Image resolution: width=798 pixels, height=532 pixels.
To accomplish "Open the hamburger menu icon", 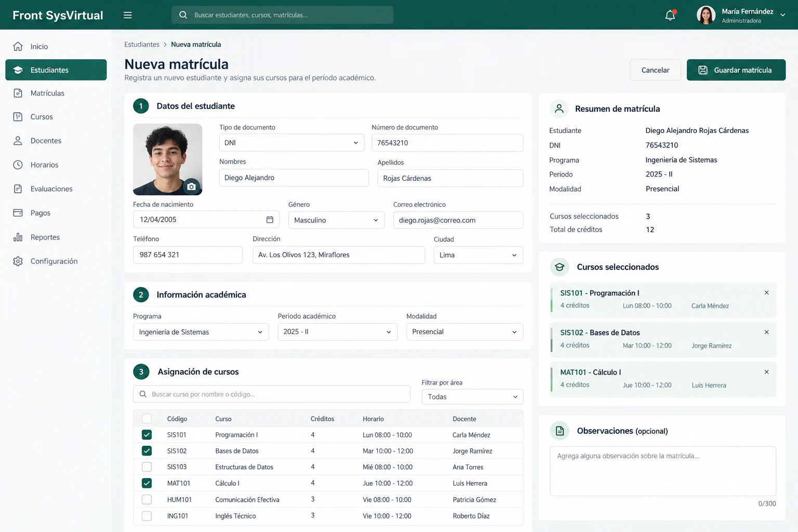I will [x=127, y=15].
